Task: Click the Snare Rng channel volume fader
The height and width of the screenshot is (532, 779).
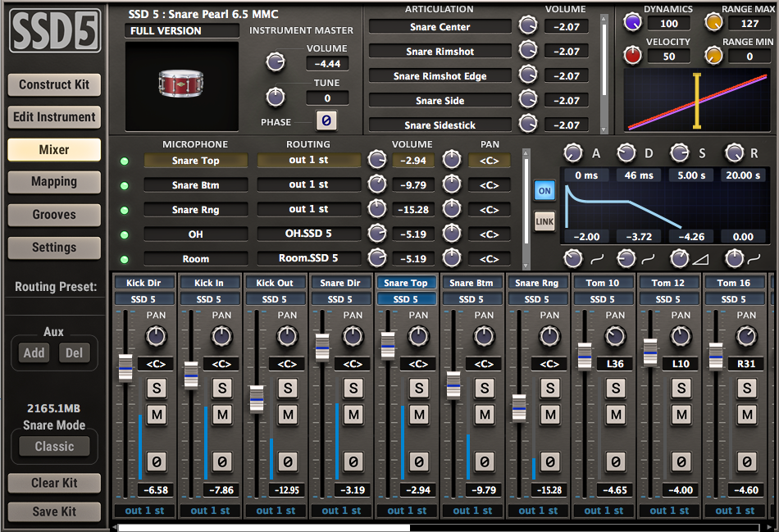Action: point(519,408)
